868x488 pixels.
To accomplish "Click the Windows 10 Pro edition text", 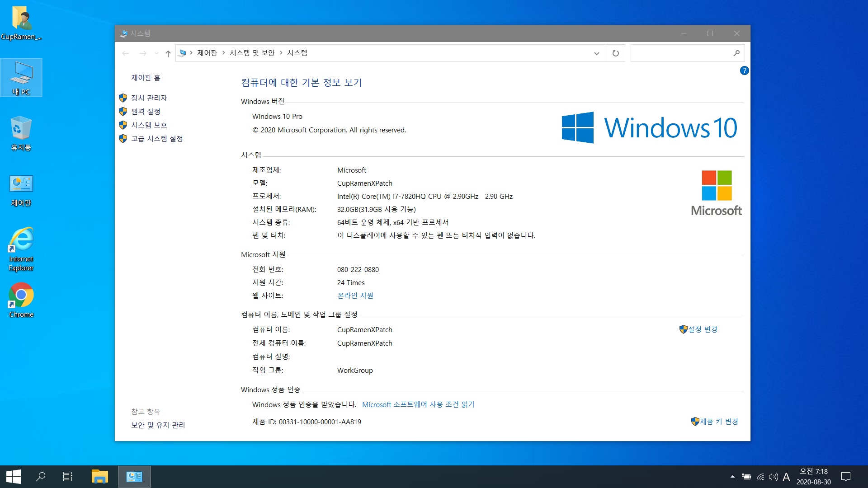I will point(277,117).
